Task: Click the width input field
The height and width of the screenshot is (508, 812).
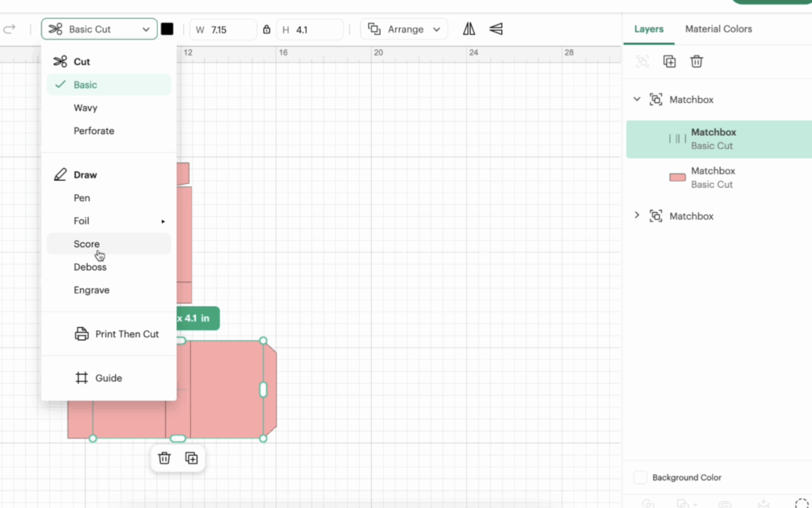Action: 230,30
